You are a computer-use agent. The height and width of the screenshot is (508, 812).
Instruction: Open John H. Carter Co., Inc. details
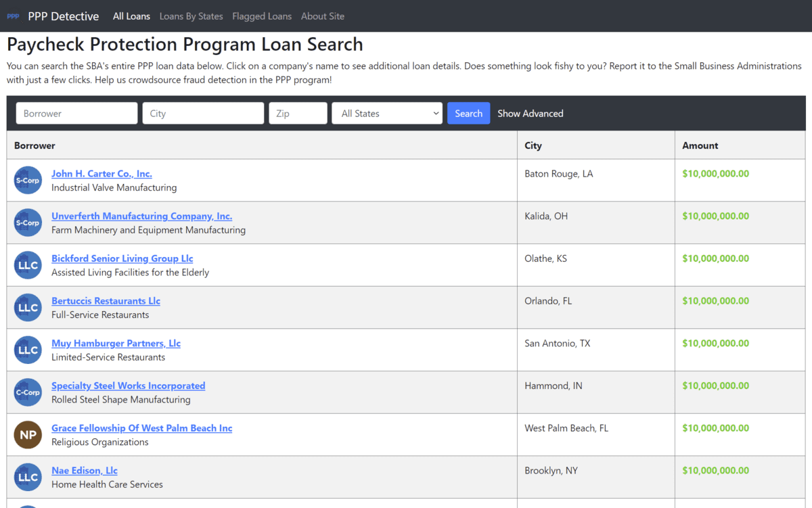tap(101, 174)
